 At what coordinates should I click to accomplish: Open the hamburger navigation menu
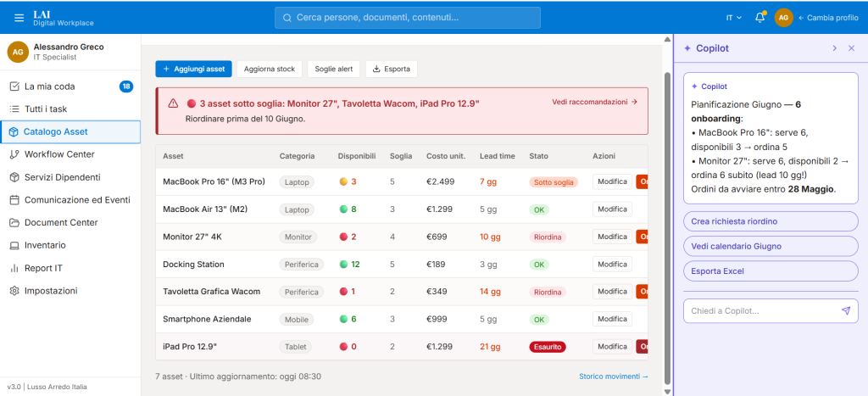coord(19,18)
